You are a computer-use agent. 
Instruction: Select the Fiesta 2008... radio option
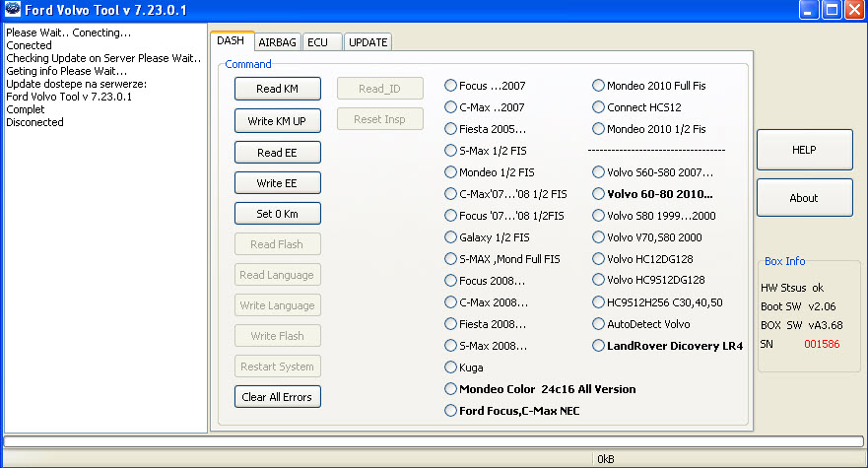486,323
